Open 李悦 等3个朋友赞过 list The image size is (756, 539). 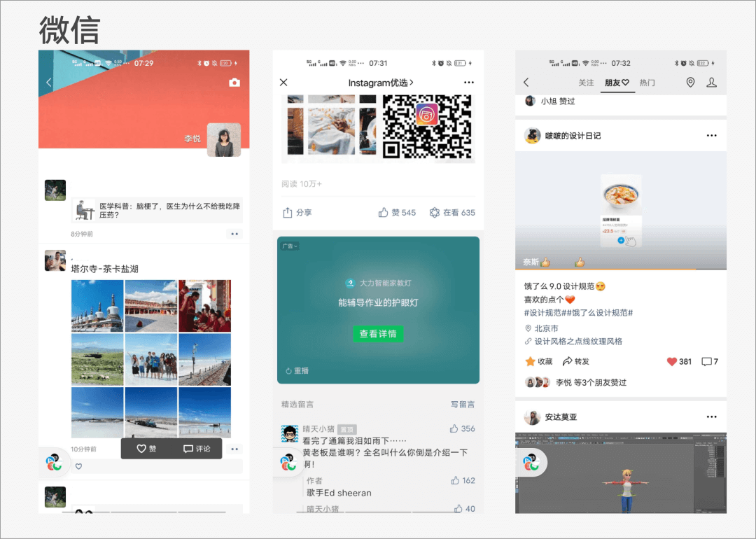click(x=575, y=383)
